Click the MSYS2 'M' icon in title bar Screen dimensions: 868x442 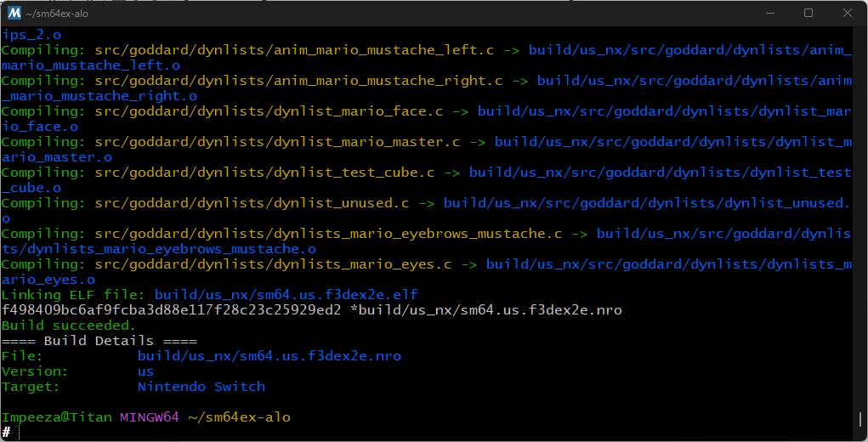14,13
